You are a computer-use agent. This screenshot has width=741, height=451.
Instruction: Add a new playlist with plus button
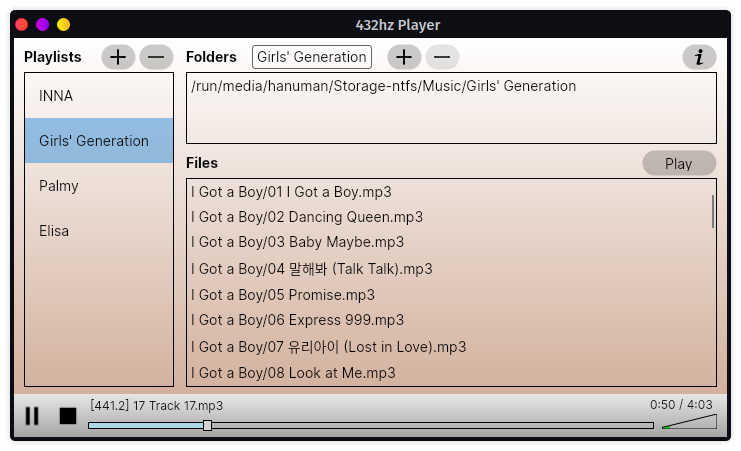[x=118, y=57]
